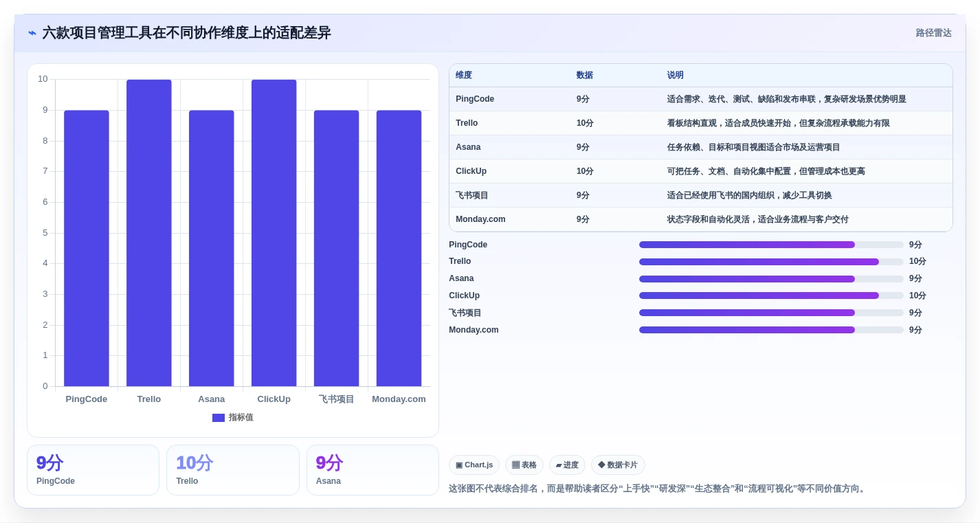Select the Monday.com table row name
980x523 pixels.
point(480,219)
